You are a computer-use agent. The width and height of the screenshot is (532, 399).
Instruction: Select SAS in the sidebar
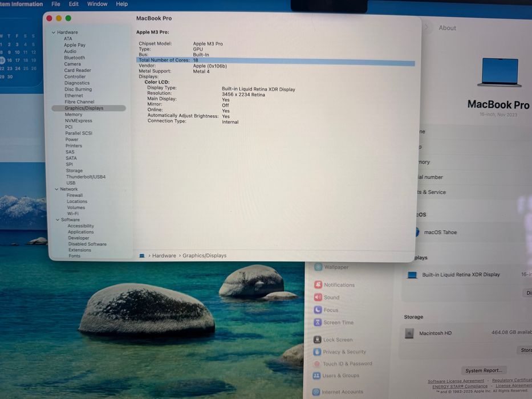pos(70,152)
